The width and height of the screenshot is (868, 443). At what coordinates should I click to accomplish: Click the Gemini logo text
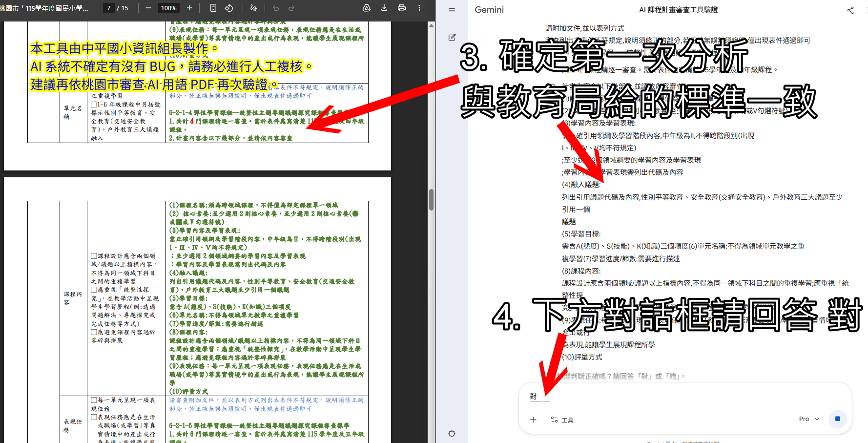point(489,10)
